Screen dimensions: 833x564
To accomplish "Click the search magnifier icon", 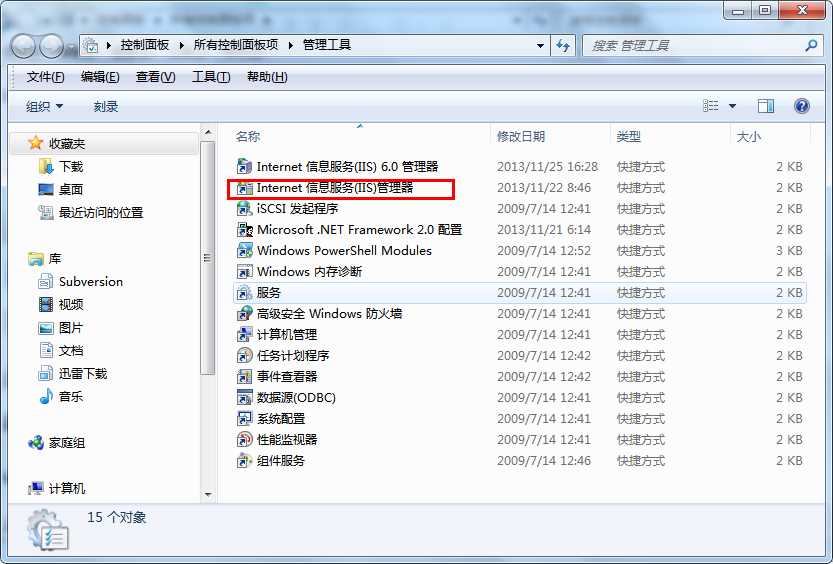I will pos(811,46).
